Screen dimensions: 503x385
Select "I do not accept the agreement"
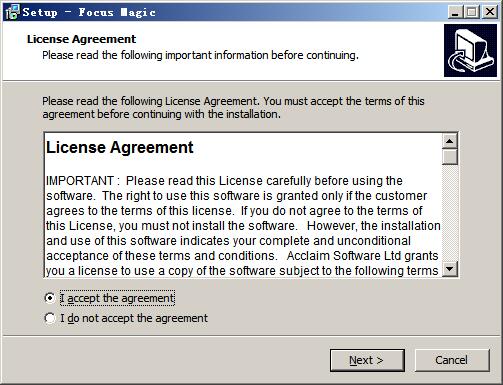pos(50,318)
